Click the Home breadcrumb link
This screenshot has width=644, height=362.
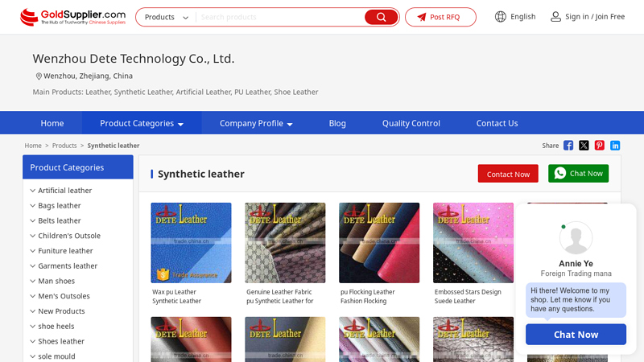click(x=33, y=146)
